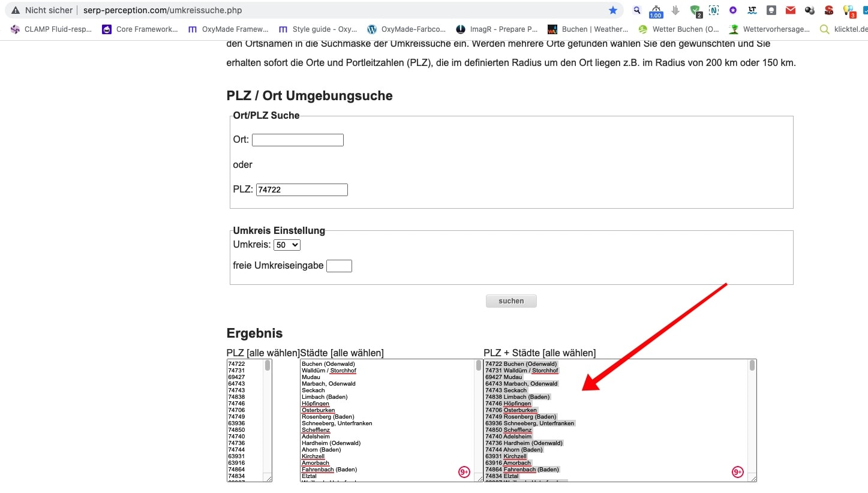Click alle wählen link for PLZ + Städte
Viewport: 868px width, 493px height.
569,353
